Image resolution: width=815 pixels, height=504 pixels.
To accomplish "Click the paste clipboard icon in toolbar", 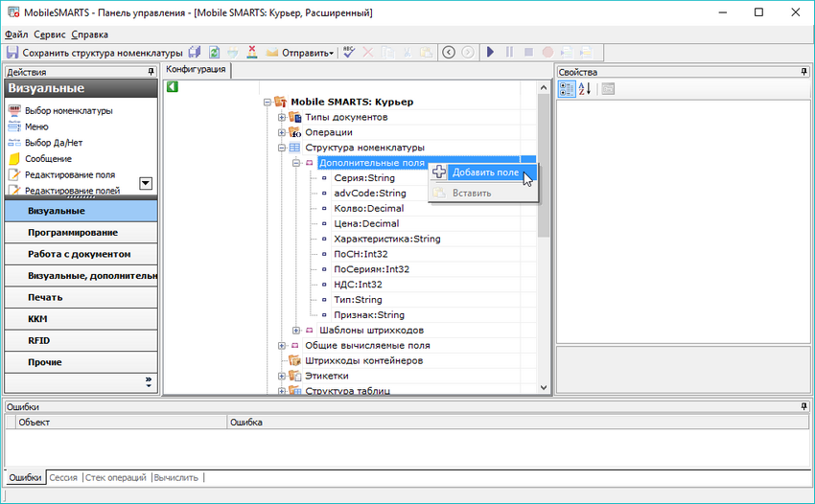I will pos(427,53).
